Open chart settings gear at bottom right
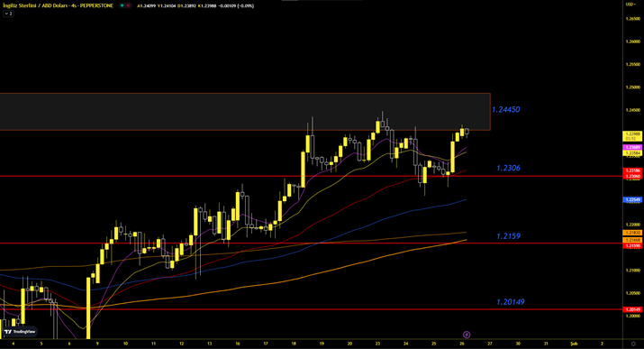This screenshot has height=349, width=644. point(633,344)
